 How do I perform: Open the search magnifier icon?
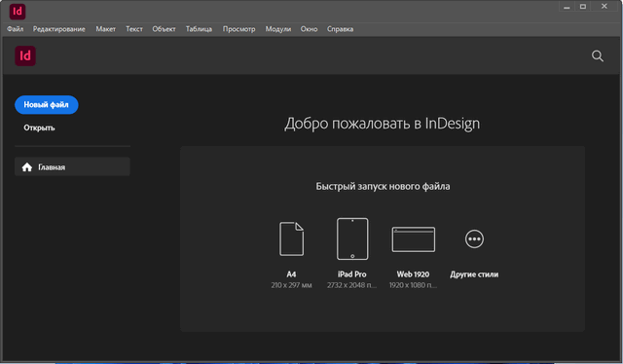(597, 56)
